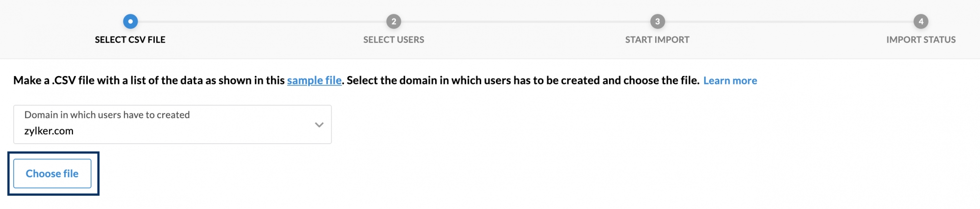Click the zylker.com selected domain value
The height and width of the screenshot is (209, 980).
pos(49,131)
